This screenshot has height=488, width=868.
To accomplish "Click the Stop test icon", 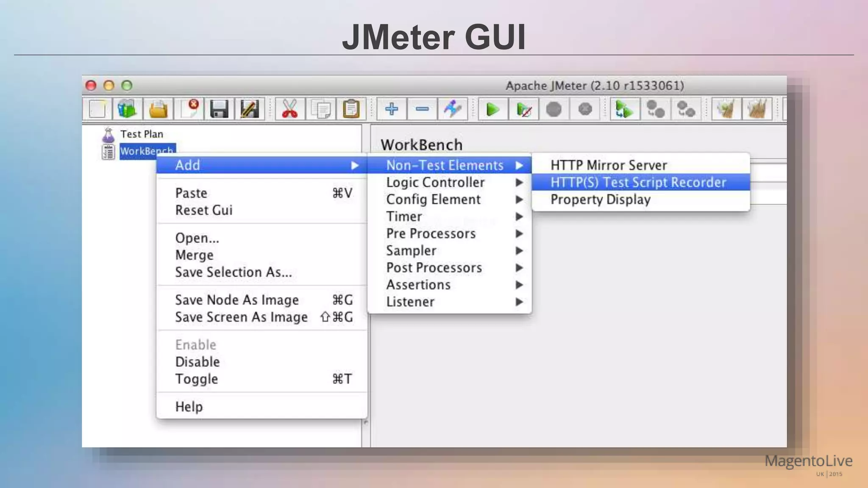I will (x=554, y=109).
